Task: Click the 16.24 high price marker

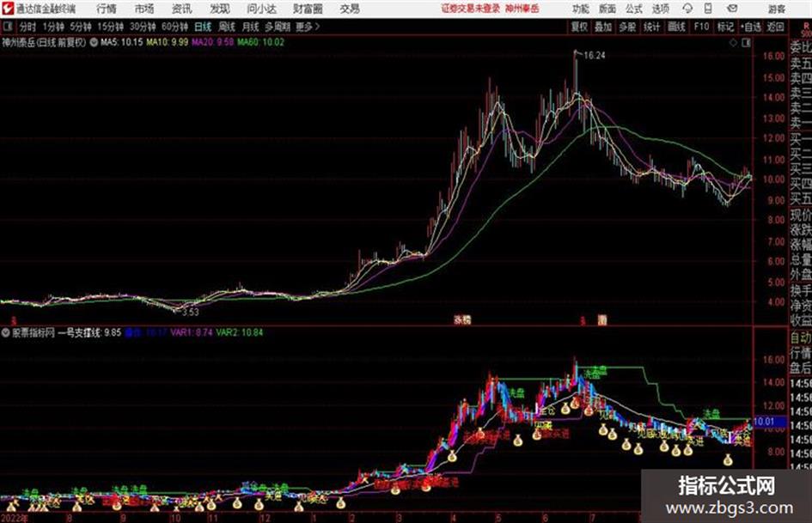Action: (594, 56)
